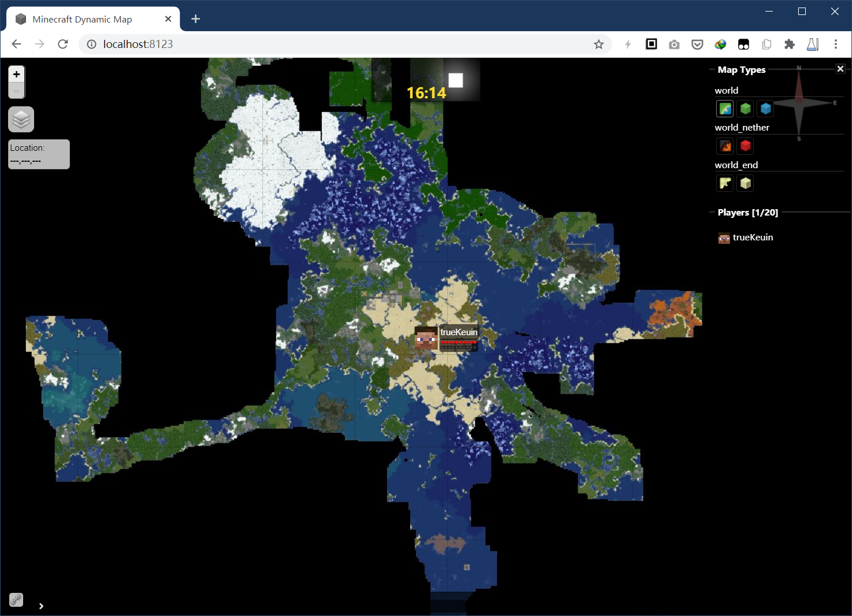Click the trueKeuin player marker on map

point(427,338)
